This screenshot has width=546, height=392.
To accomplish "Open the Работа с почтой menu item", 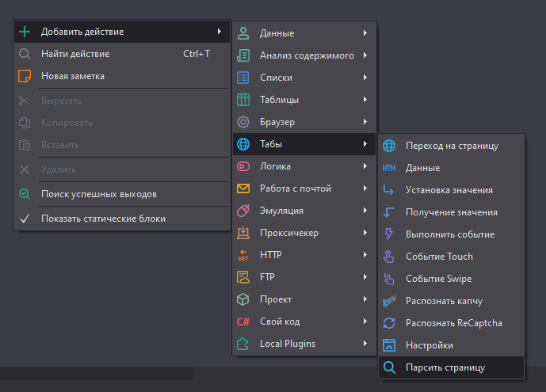I will (x=295, y=188).
